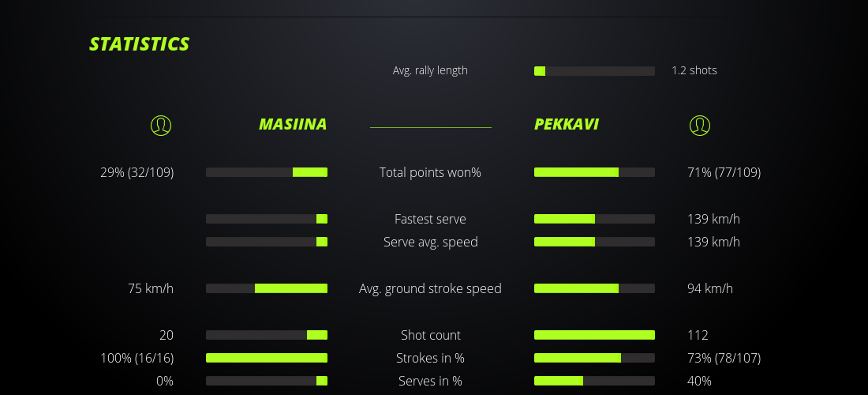The width and height of the screenshot is (868, 395).
Task: Select the MASIINA player name
Action: point(293,125)
